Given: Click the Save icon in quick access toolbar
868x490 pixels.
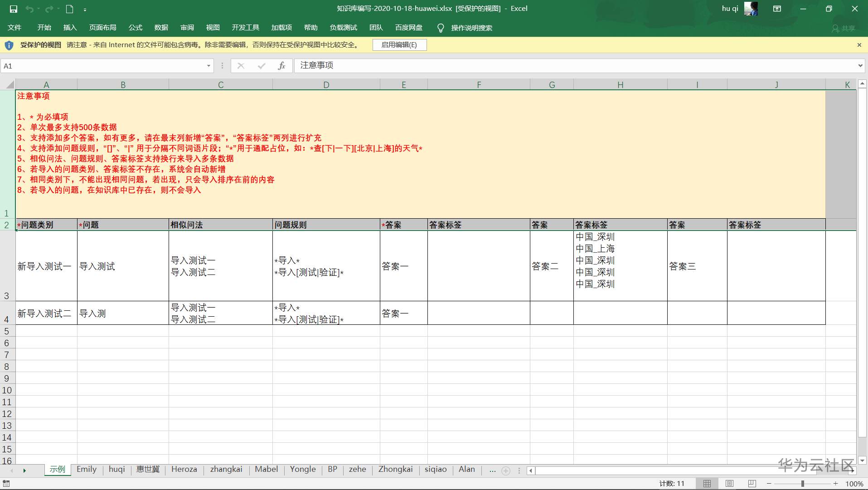Looking at the screenshot, I should point(14,9).
